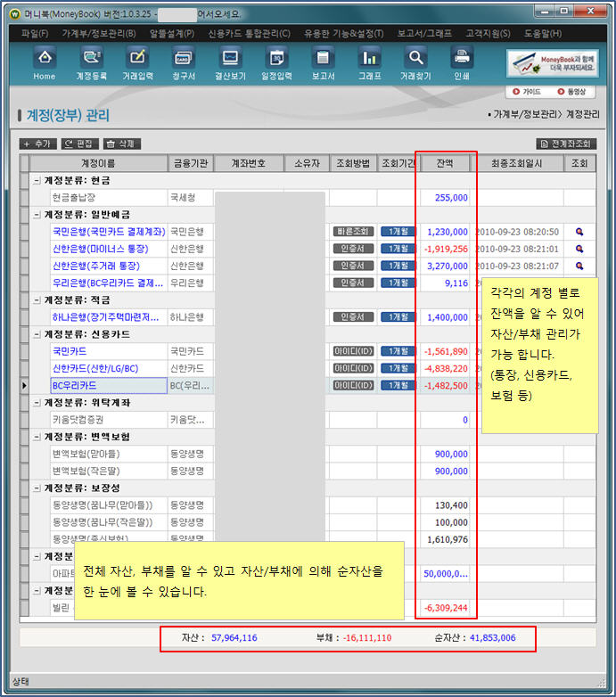Image resolution: width=616 pixels, height=697 pixels.
Task: Click the 잔액 column header
Action: click(444, 164)
